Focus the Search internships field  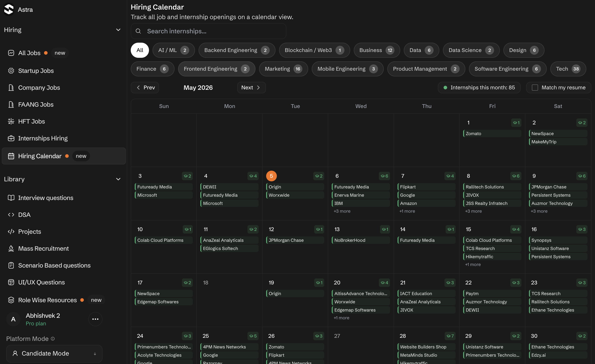208,31
